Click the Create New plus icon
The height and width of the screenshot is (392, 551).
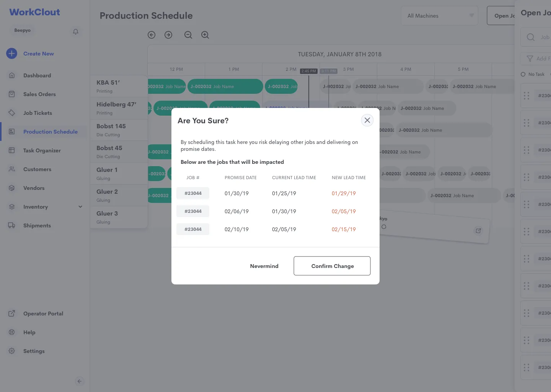[x=11, y=54]
